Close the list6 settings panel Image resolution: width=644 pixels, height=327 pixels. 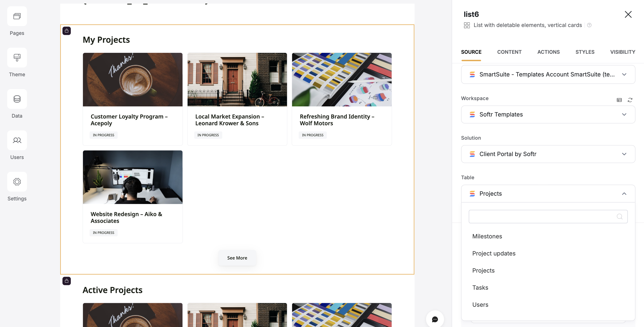(628, 15)
